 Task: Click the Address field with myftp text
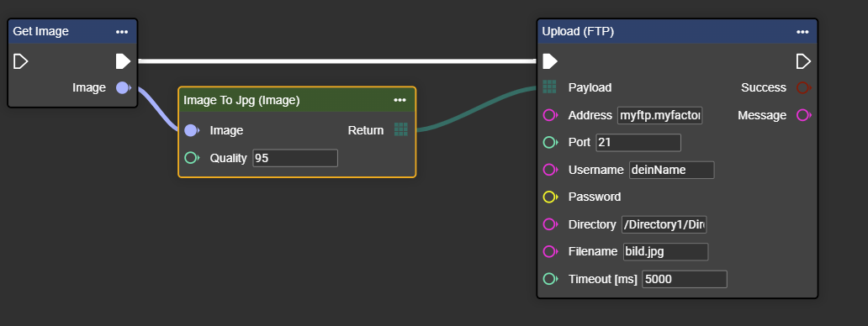[x=660, y=115]
